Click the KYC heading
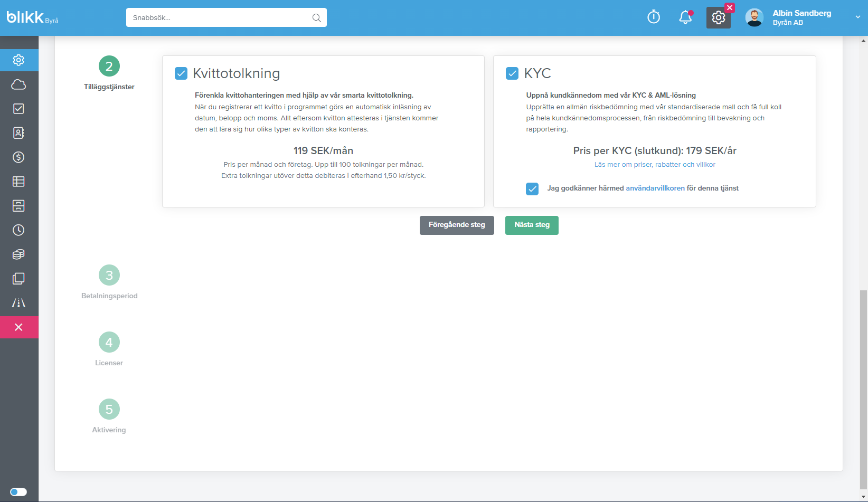 [x=537, y=73]
